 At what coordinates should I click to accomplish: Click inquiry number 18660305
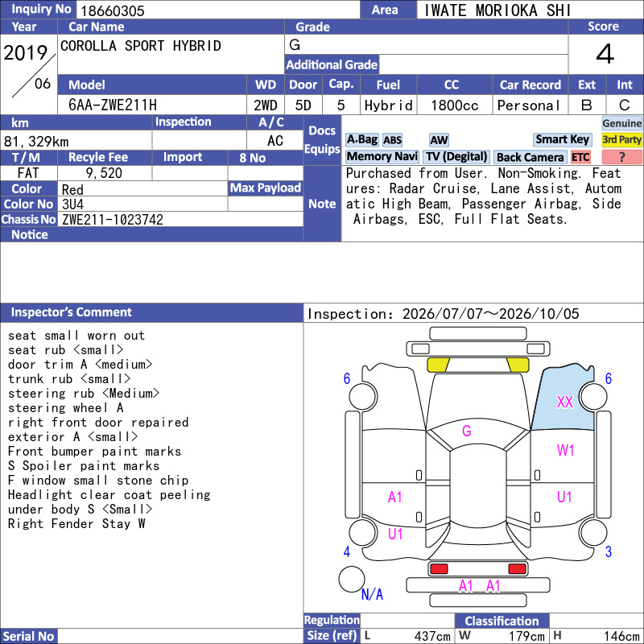coord(113,11)
